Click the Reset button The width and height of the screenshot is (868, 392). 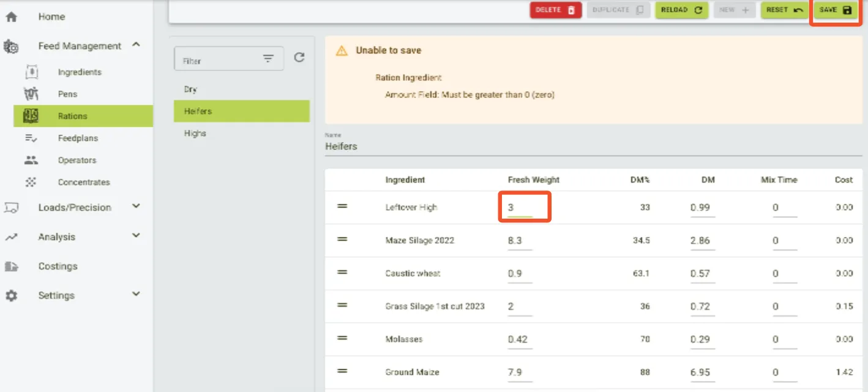pos(784,10)
